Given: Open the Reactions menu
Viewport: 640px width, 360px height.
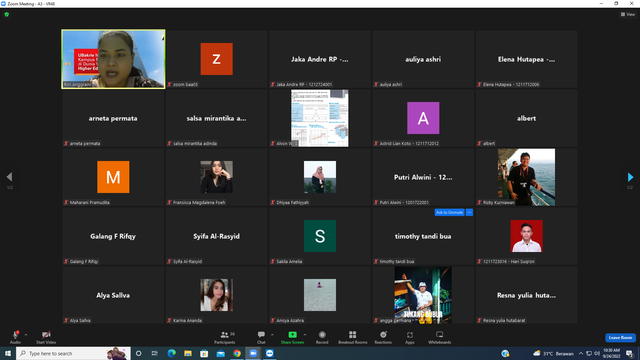Looking at the screenshot, I should (x=383, y=337).
